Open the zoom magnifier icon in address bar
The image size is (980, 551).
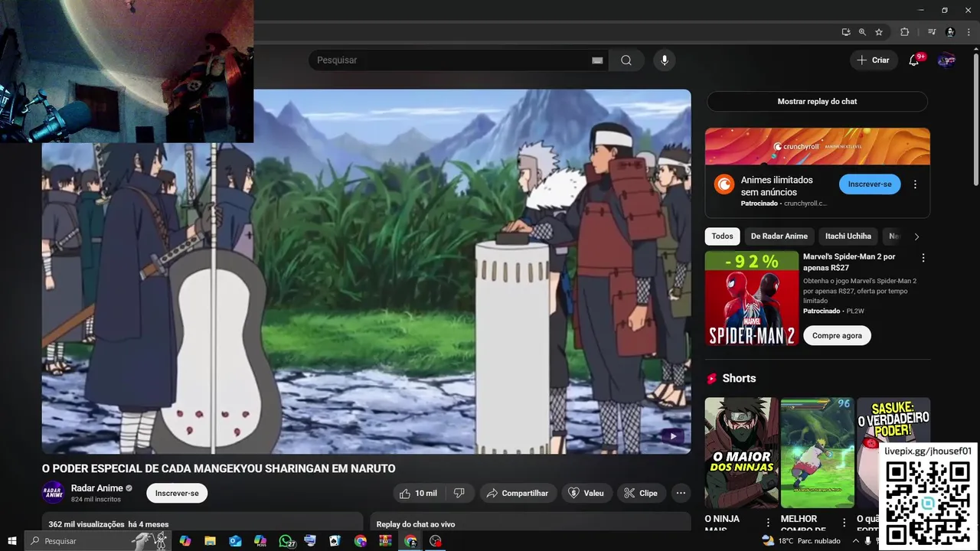(x=862, y=32)
